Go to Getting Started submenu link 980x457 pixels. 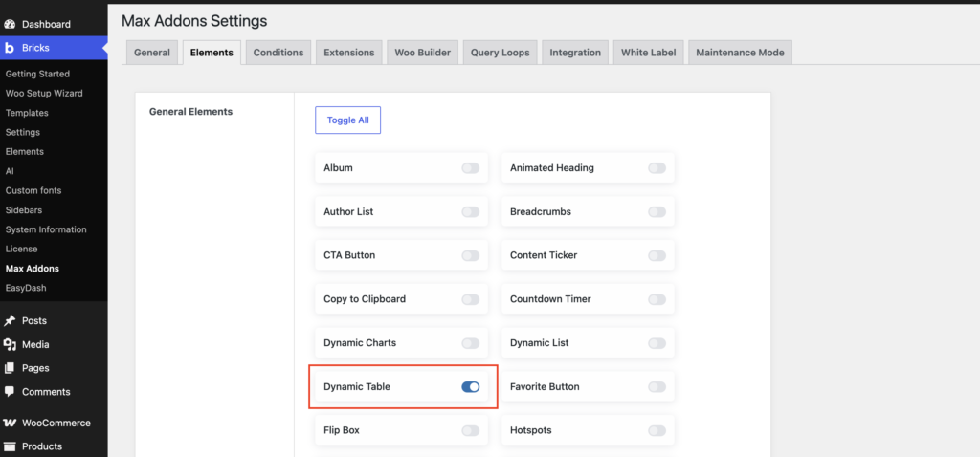pyautogui.click(x=37, y=74)
